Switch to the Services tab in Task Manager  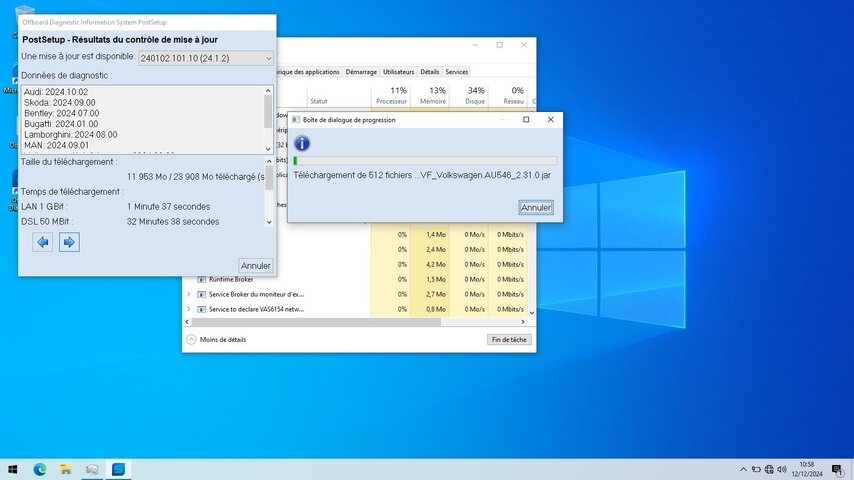(456, 72)
